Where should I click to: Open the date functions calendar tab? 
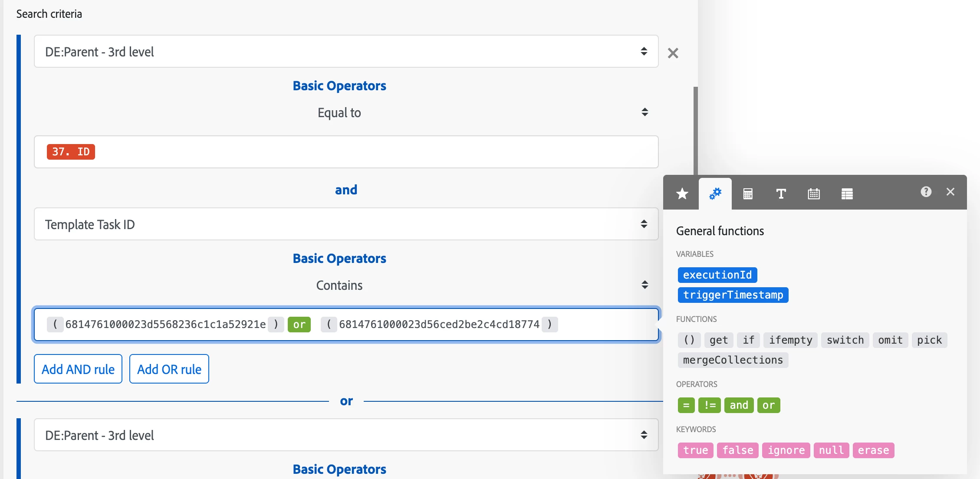[813, 194]
